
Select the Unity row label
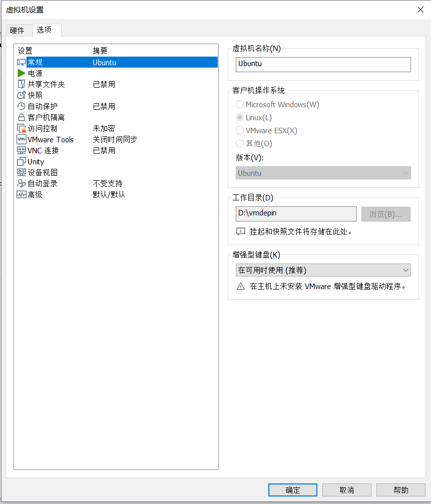click(36, 162)
